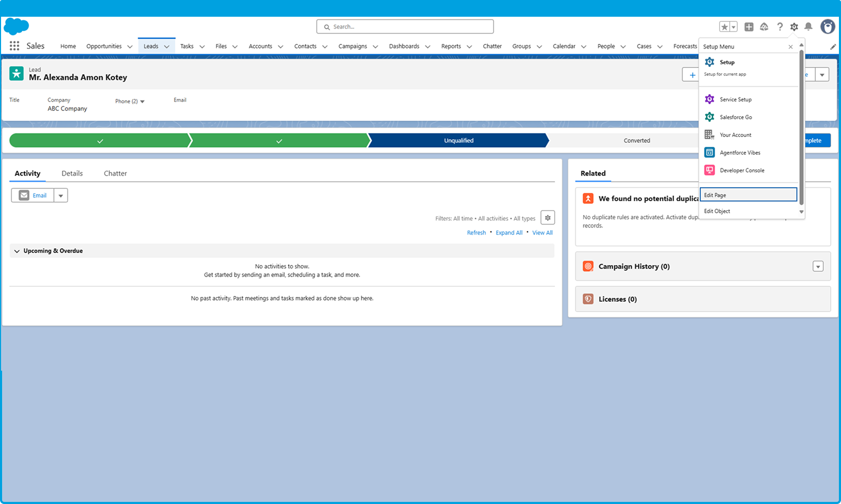The image size is (841, 504).
Task: Open the Campaign History dropdown menu
Action: [x=818, y=267]
